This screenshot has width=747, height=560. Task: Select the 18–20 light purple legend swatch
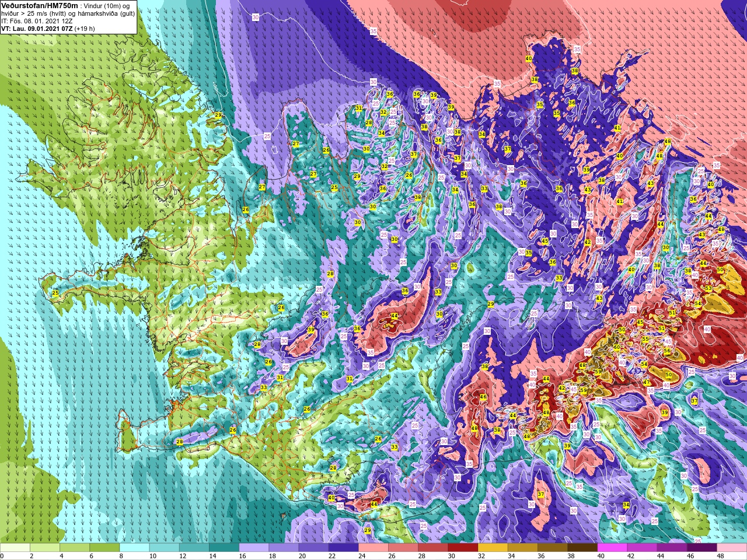(x=284, y=547)
